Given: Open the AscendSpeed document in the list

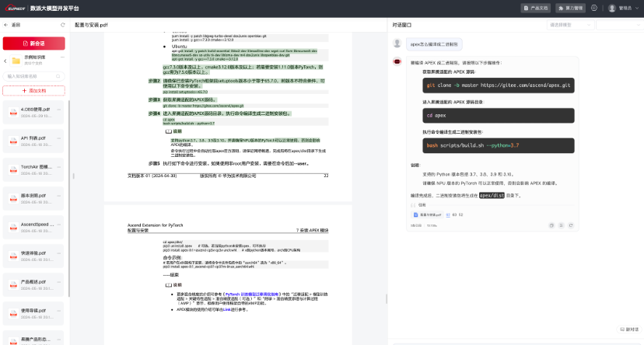Looking at the screenshot, I should pyautogui.click(x=33, y=227).
